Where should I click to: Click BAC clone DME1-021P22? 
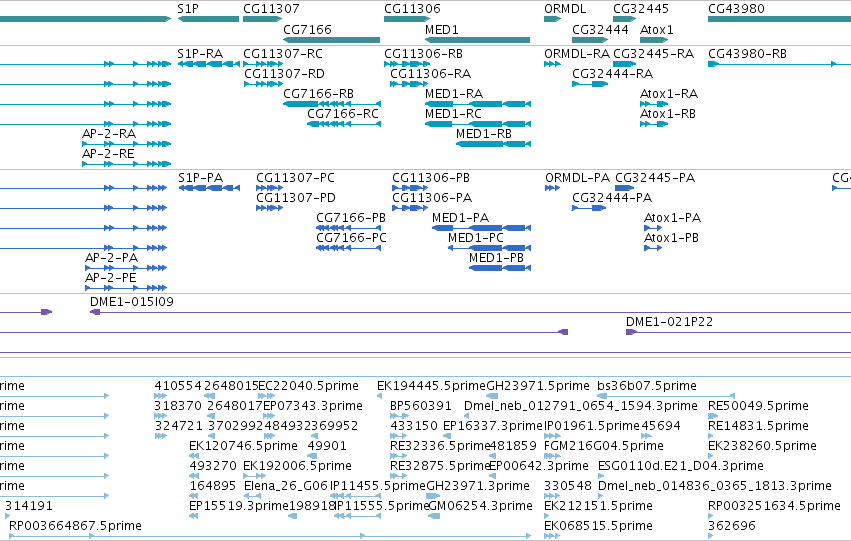[669, 322]
